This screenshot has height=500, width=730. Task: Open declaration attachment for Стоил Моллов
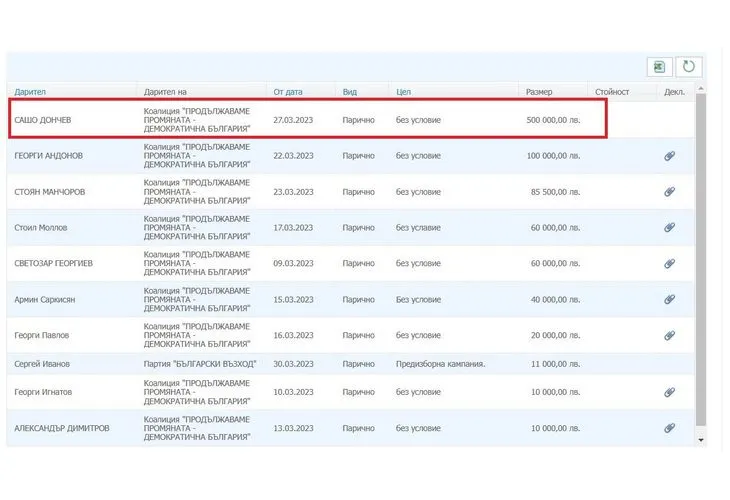pyautogui.click(x=670, y=228)
